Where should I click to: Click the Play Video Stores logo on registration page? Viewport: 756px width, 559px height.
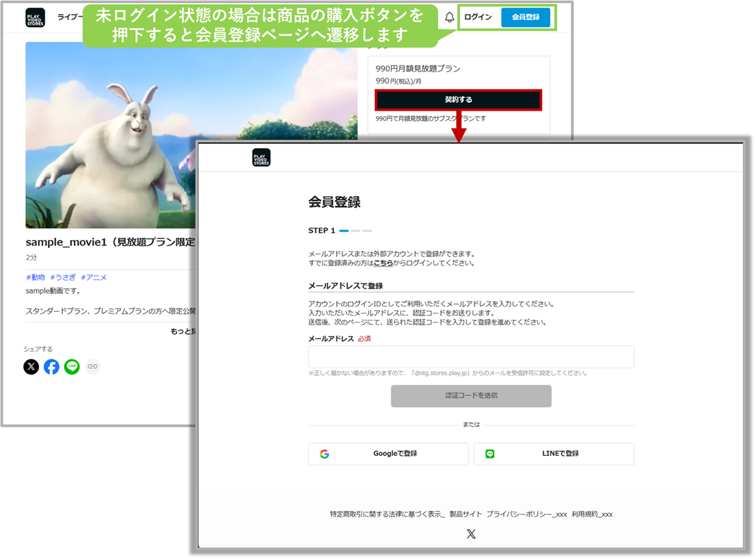[x=261, y=158]
